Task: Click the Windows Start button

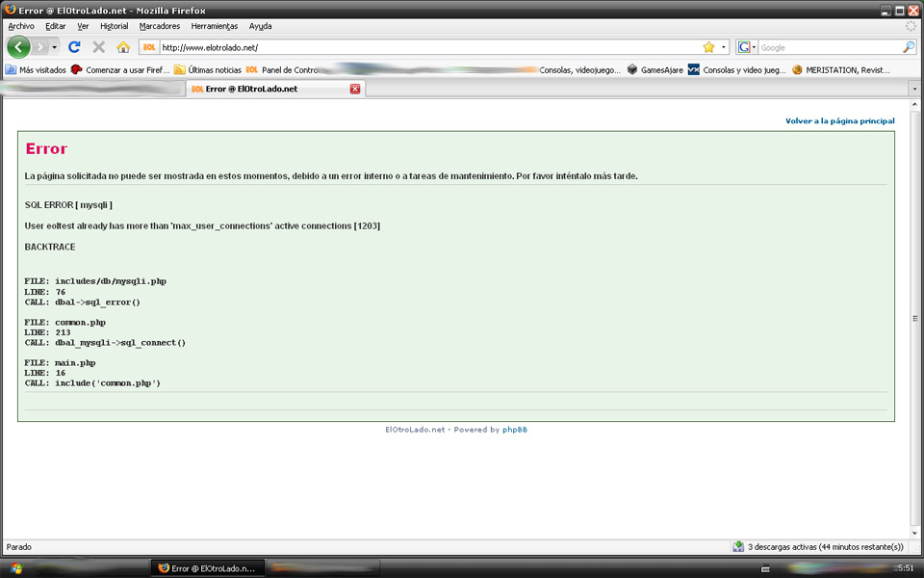Action: click(x=16, y=568)
